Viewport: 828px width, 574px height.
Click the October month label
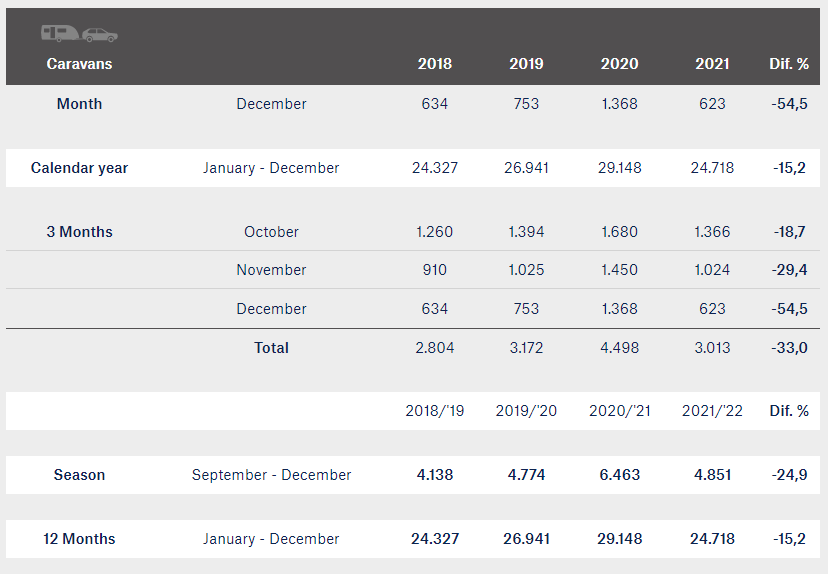[x=271, y=232]
